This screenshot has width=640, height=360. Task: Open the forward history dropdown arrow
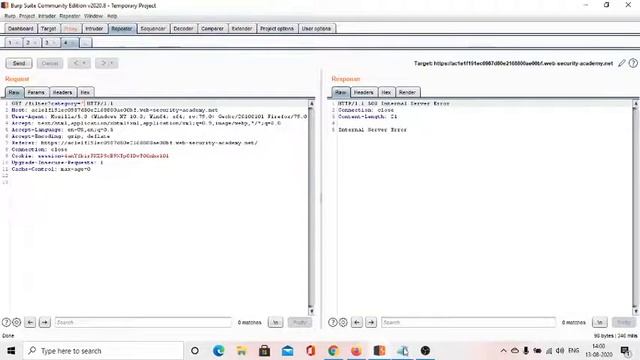coord(112,63)
